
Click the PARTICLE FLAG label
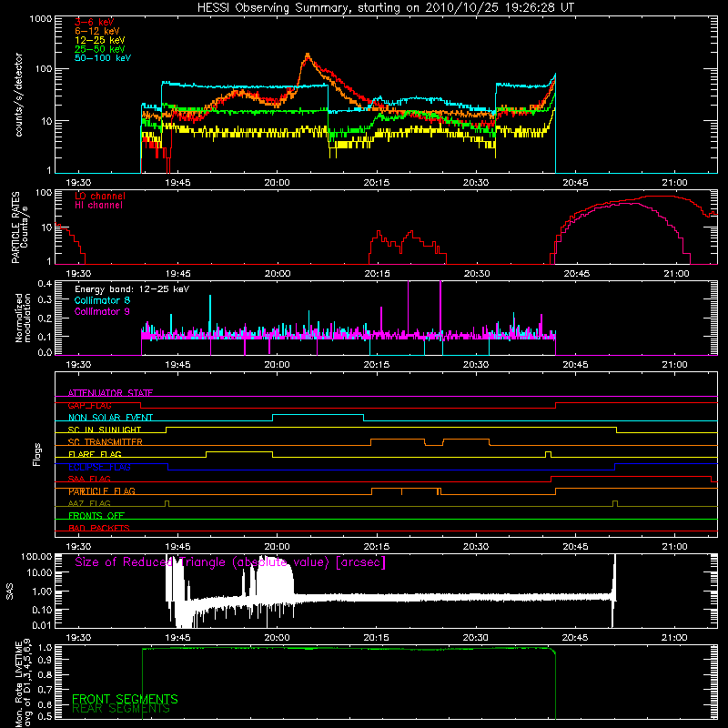pos(102,491)
